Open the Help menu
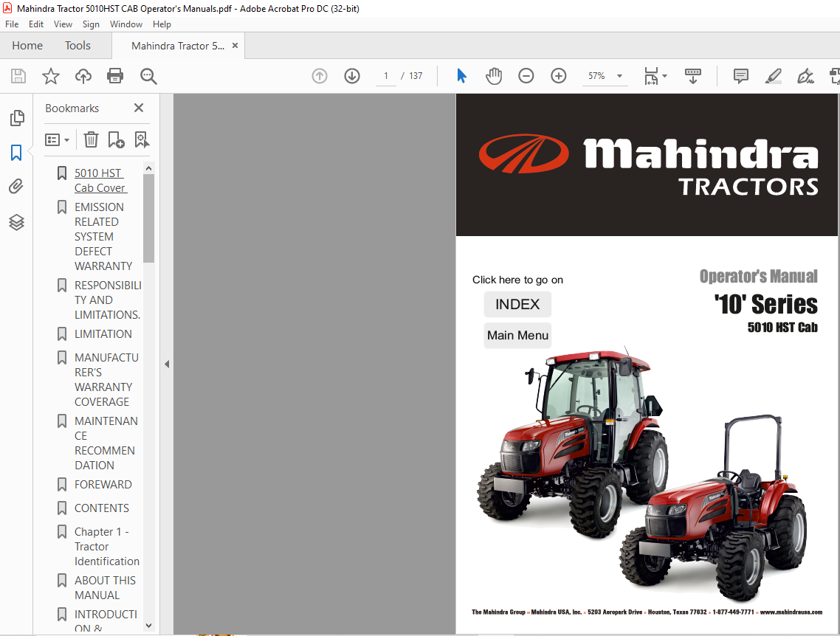The image size is (840, 636). [x=162, y=24]
